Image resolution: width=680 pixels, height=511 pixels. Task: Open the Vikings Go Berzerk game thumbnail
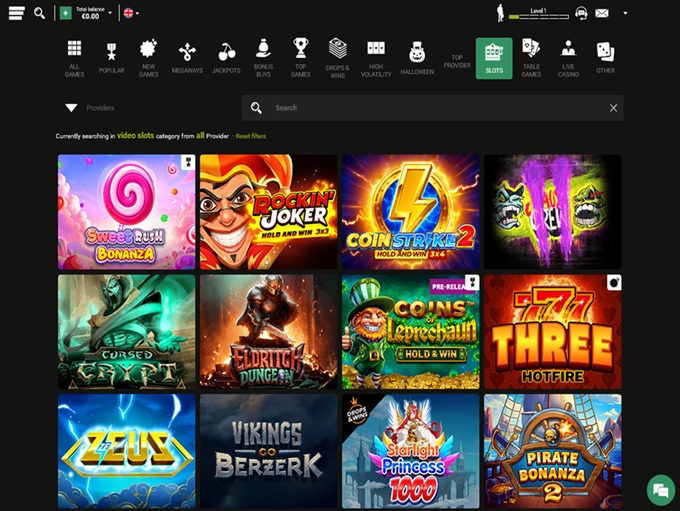pyautogui.click(x=266, y=450)
